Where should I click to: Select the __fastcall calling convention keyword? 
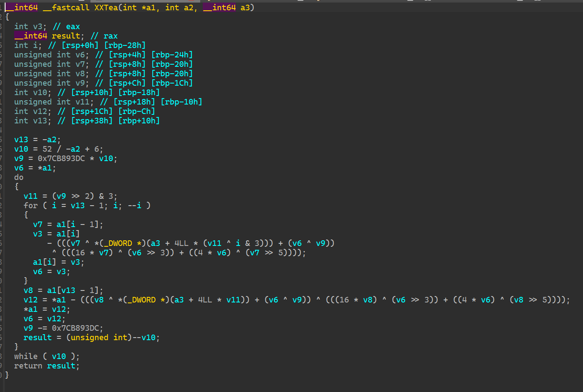[66, 8]
